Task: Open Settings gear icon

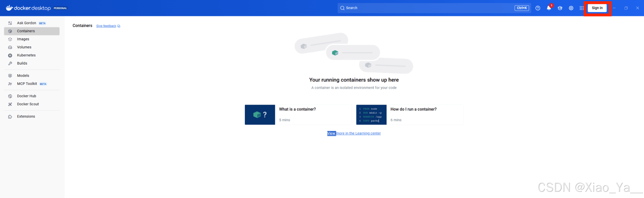Action: tap(571, 8)
